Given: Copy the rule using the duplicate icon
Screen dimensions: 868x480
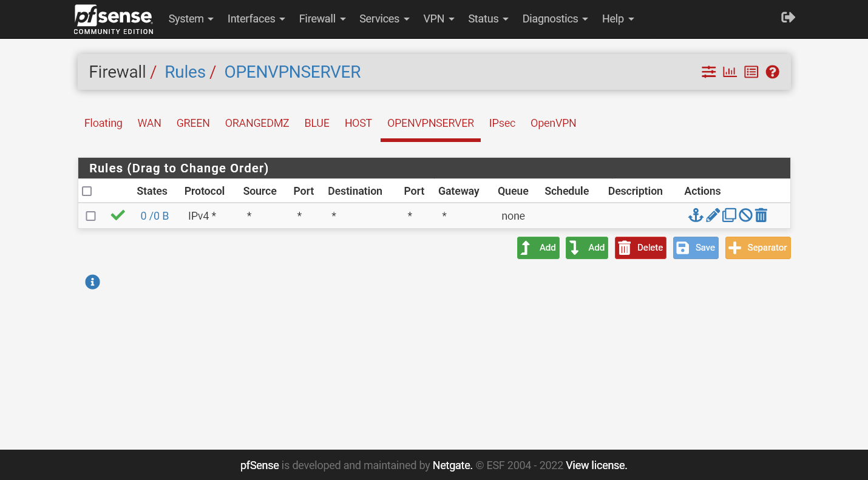Looking at the screenshot, I should pyautogui.click(x=728, y=215).
